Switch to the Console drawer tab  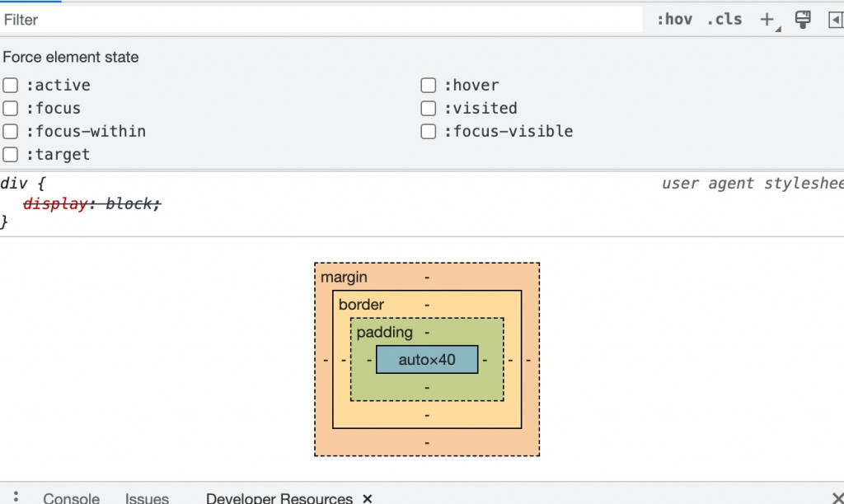click(71, 498)
